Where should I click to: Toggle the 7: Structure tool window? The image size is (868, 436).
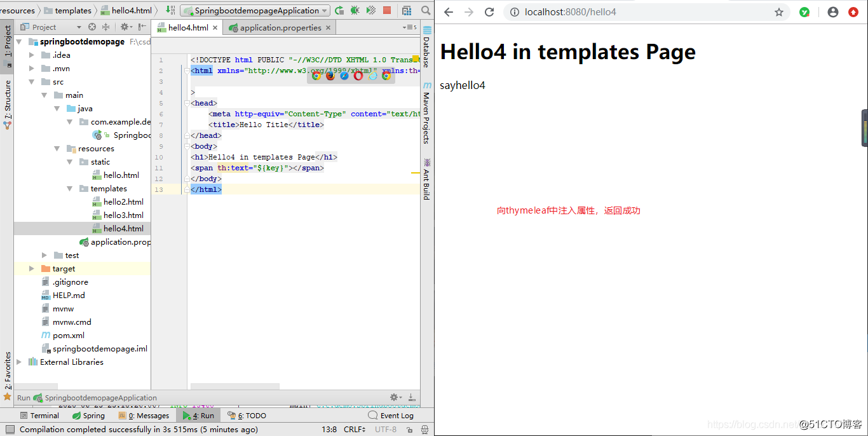pyautogui.click(x=7, y=105)
